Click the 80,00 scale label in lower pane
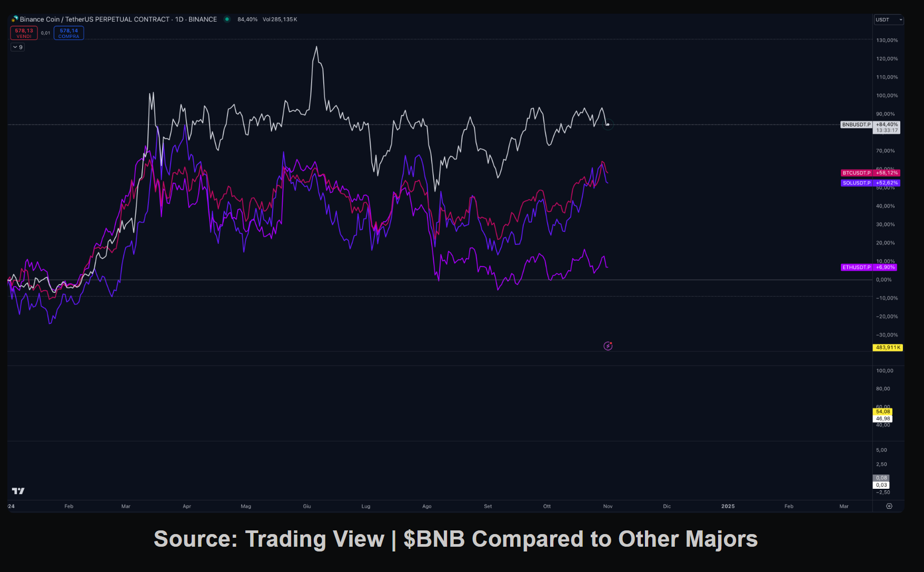Screen dimensions: 924x572 pos(883,389)
